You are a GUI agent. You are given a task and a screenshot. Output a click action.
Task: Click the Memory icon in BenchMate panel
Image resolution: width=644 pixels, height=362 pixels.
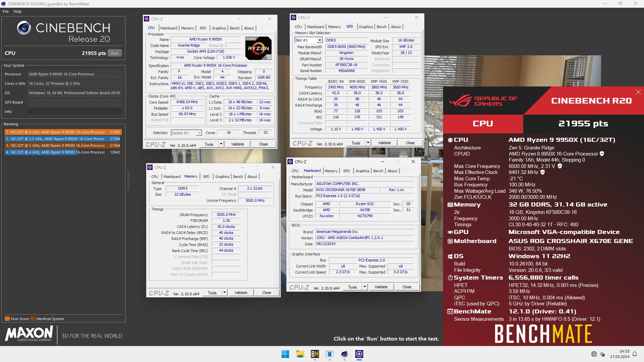(x=450, y=204)
